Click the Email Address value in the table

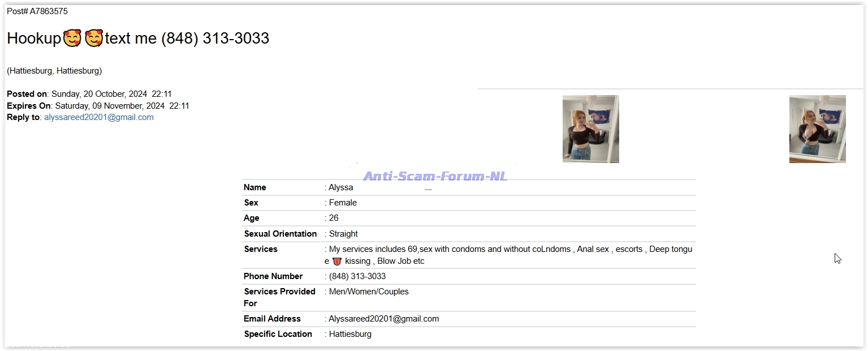pyautogui.click(x=383, y=319)
